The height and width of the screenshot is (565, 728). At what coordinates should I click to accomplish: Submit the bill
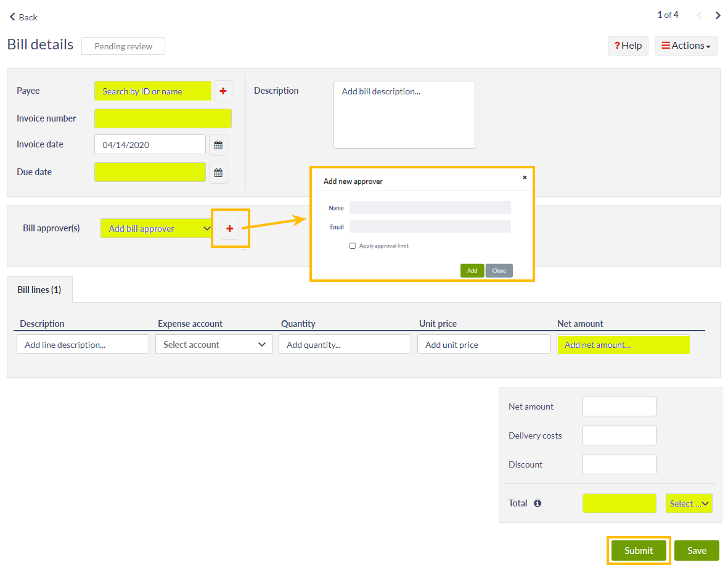(x=639, y=551)
